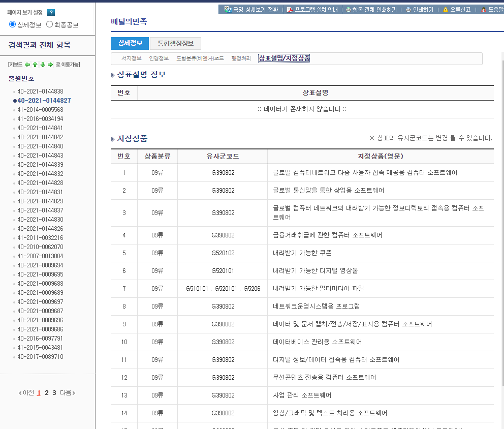Open selected application number 40-2021-0144827
The width and height of the screenshot is (504, 429).
44,101
